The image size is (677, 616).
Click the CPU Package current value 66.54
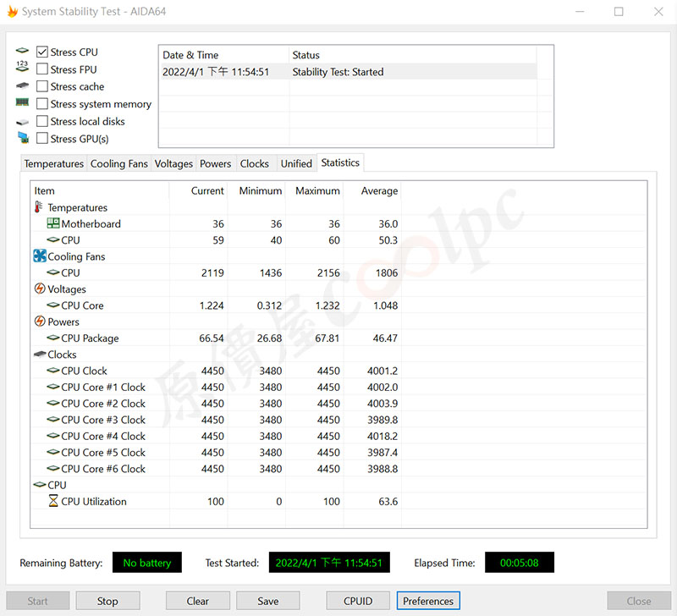212,338
